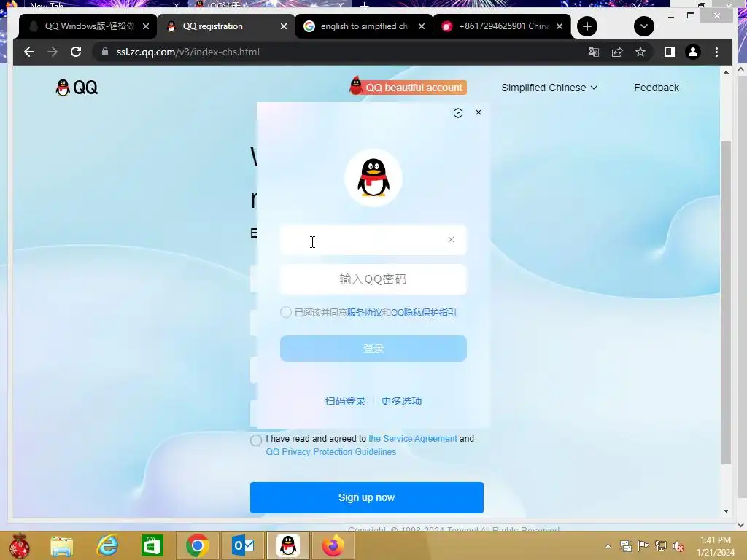Click the QQ beautiful account banner
The height and width of the screenshot is (560, 747).
tap(408, 87)
